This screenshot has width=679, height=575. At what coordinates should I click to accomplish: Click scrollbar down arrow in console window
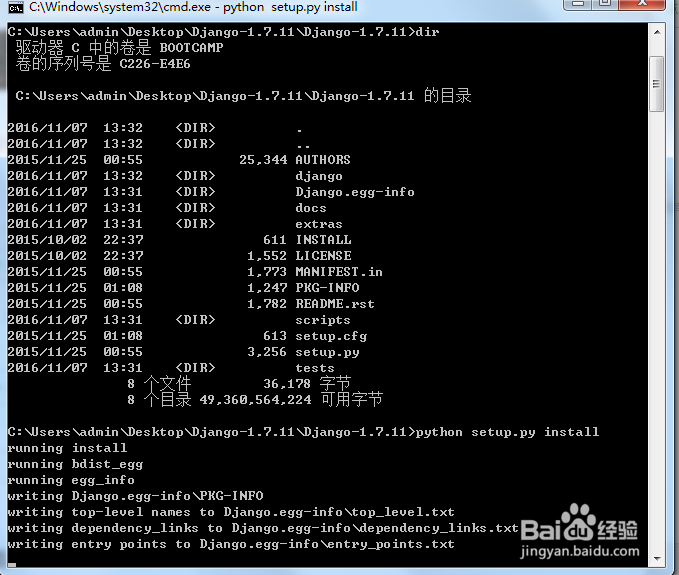point(657,559)
